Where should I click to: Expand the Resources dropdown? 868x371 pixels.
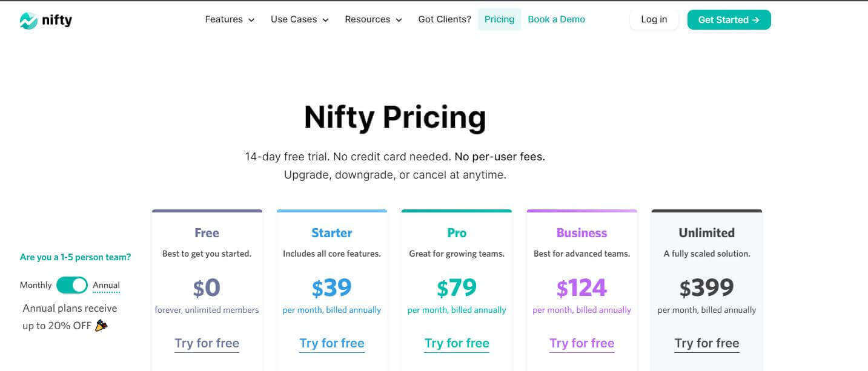[373, 19]
